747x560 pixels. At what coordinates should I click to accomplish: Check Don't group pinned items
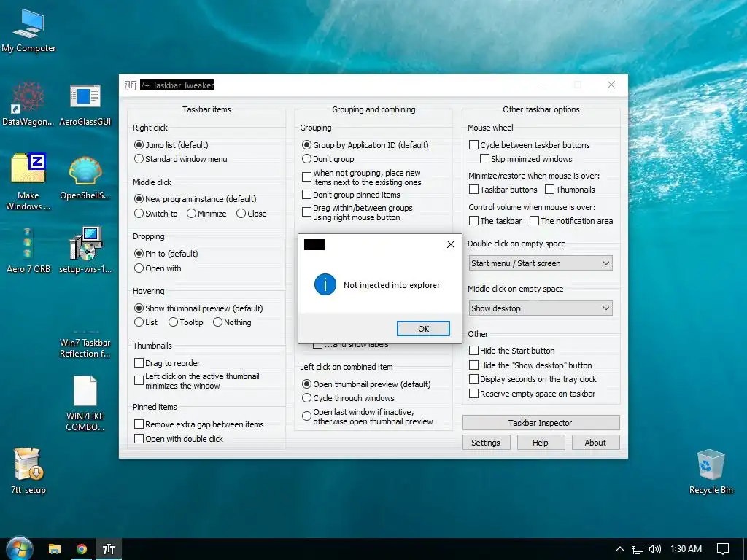pyautogui.click(x=351, y=195)
